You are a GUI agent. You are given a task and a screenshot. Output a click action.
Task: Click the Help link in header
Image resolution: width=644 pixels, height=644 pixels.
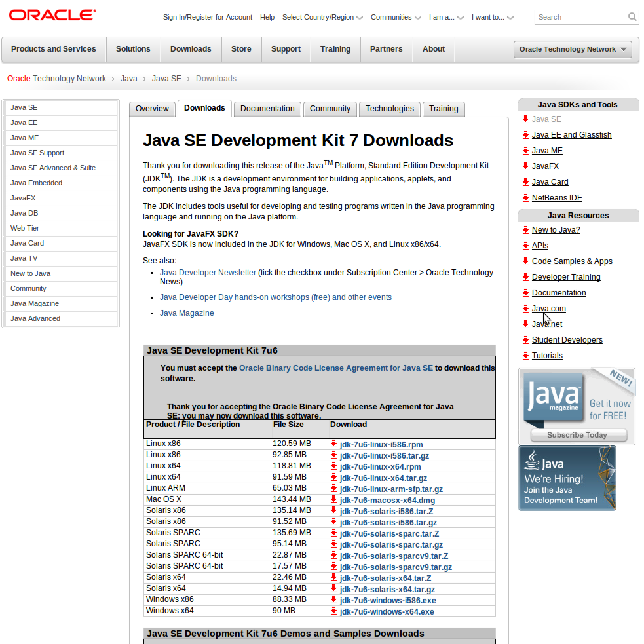point(267,17)
